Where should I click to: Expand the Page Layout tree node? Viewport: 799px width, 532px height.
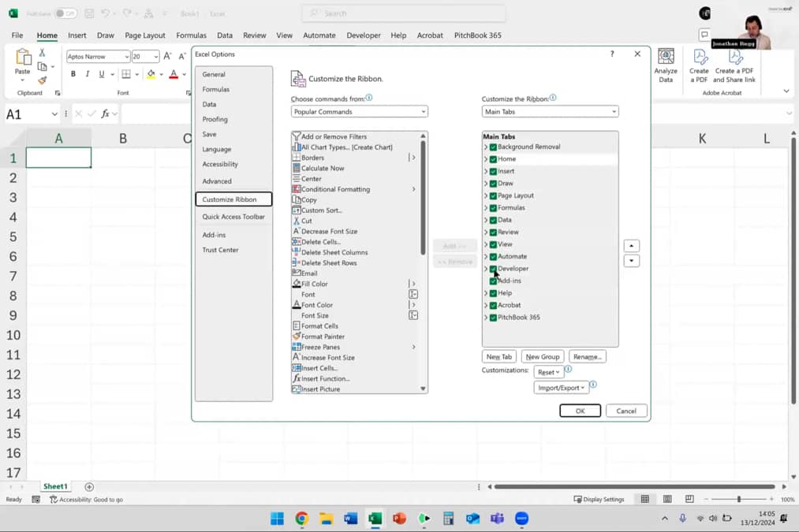(486, 196)
